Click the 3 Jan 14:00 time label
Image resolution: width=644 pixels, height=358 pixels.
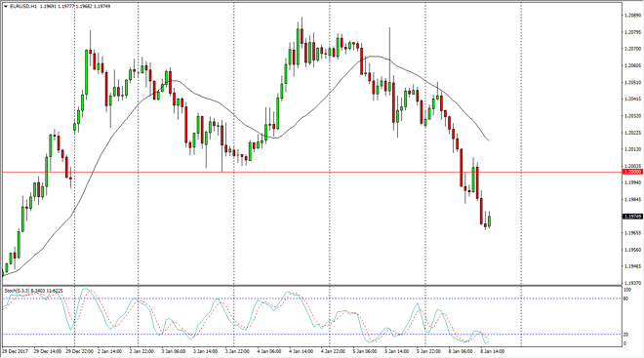point(205,351)
